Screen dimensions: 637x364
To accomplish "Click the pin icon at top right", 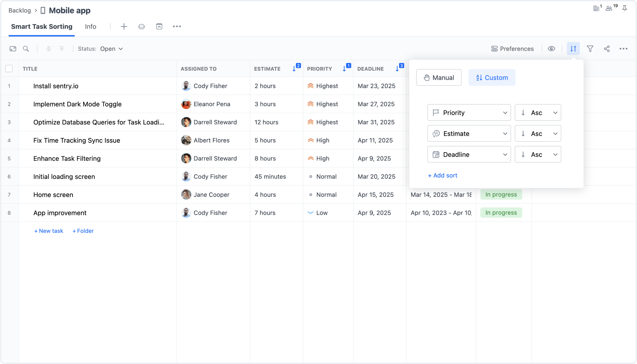I will [x=624, y=8].
